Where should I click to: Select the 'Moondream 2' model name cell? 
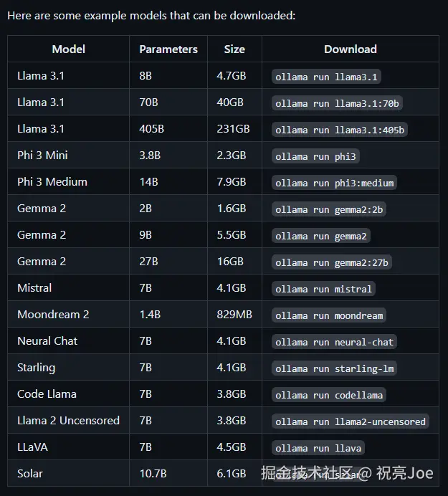(53, 315)
